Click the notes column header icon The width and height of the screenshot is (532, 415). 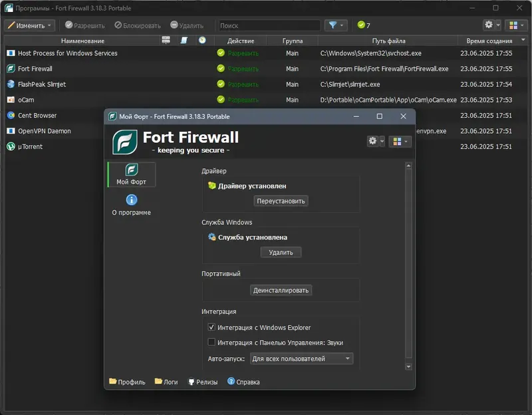click(x=184, y=41)
